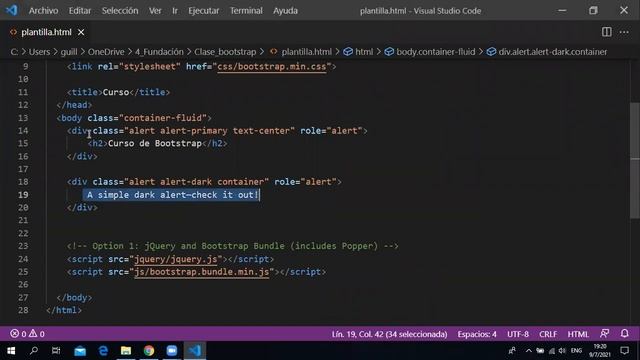Open the Windows Start menu
This screenshot has width=640, height=360.
(x=11, y=351)
